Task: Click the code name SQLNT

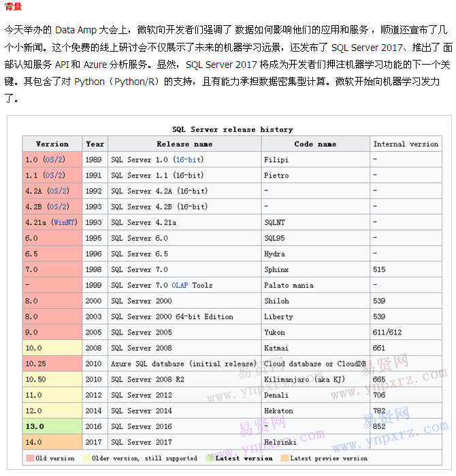Action: click(275, 222)
